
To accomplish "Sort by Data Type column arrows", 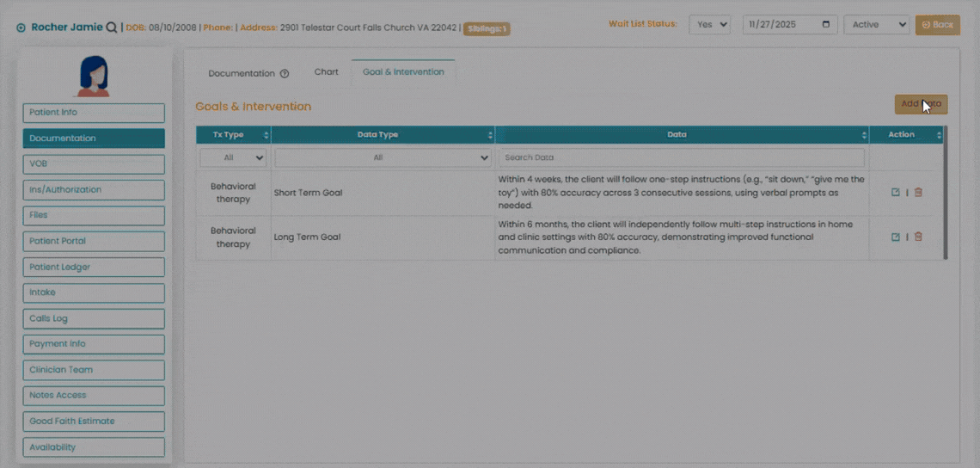I will (491, 134).
